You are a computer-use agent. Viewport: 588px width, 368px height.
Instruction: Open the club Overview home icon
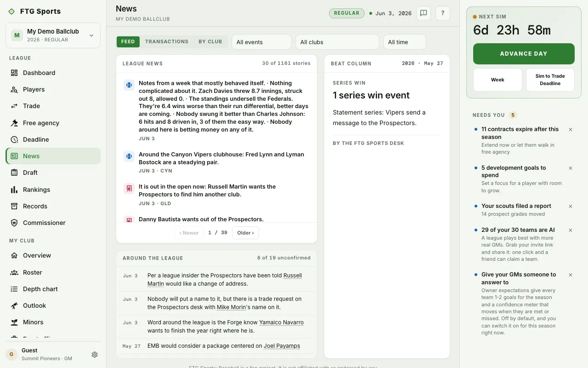click(14, 255)
